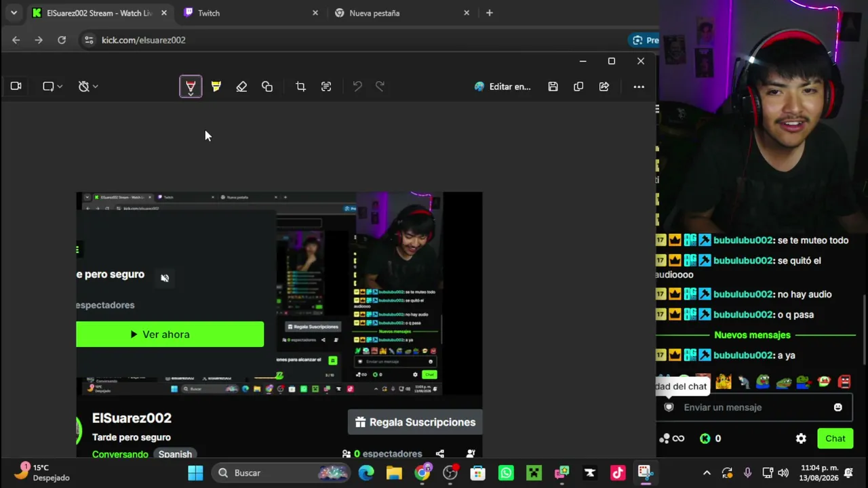Open Microsoft Edge from the taskbar
Screen dimensions: 868x488
click(366, 473)
